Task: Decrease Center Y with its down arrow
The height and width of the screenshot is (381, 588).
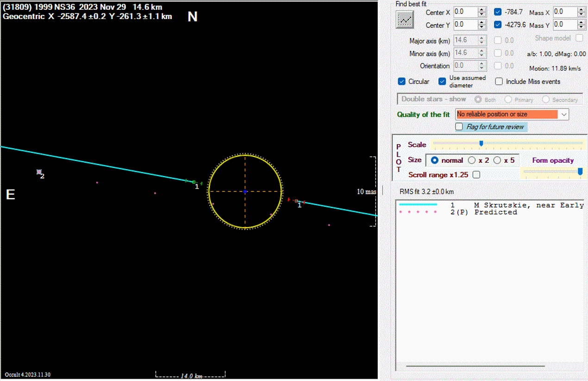Action: [482, 27]
